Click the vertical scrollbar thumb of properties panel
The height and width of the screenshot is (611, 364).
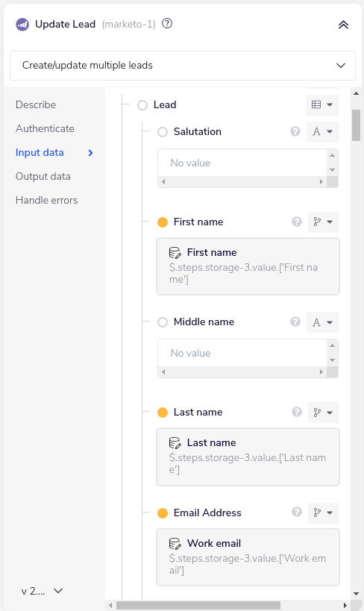(x=356, y=125)
